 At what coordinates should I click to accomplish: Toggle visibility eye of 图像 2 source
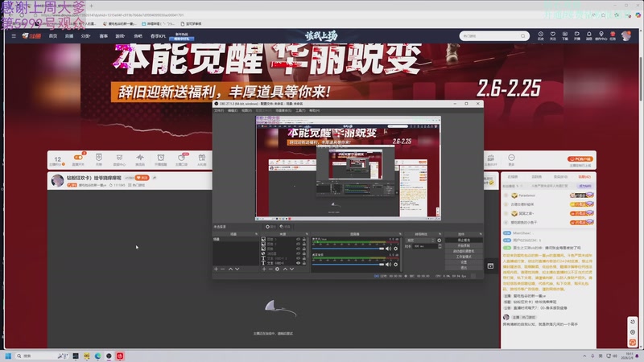[298, 244]
